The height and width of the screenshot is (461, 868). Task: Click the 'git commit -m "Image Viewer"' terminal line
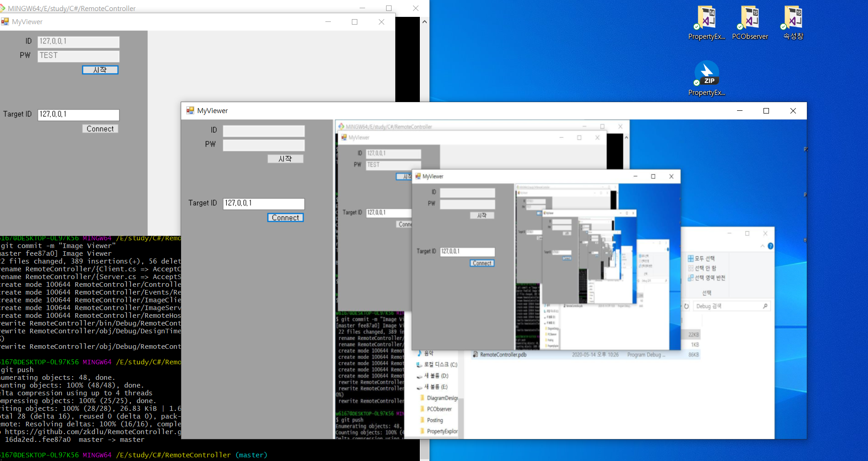click(58, 246)
